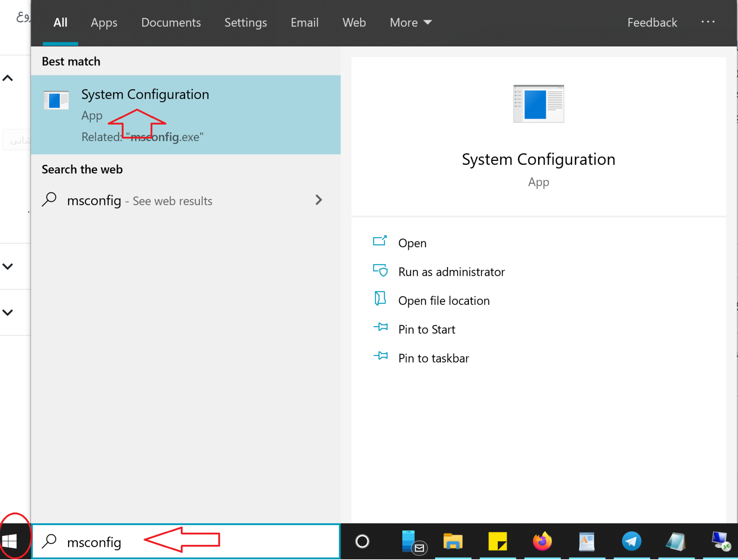Select Open file location
The image size is (738, 560).
(444, 301)
